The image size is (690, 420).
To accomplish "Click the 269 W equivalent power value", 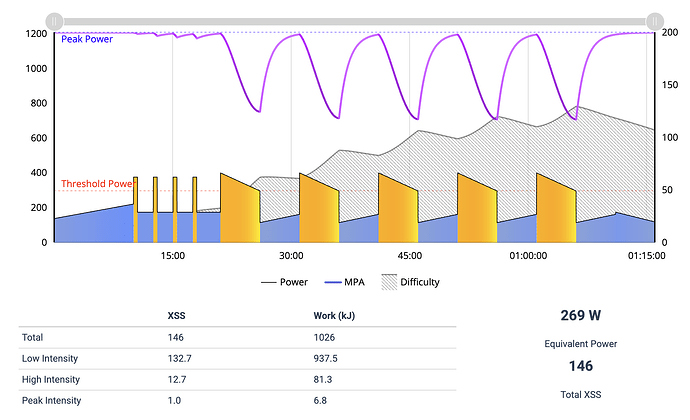I will [x=580, y=315].
